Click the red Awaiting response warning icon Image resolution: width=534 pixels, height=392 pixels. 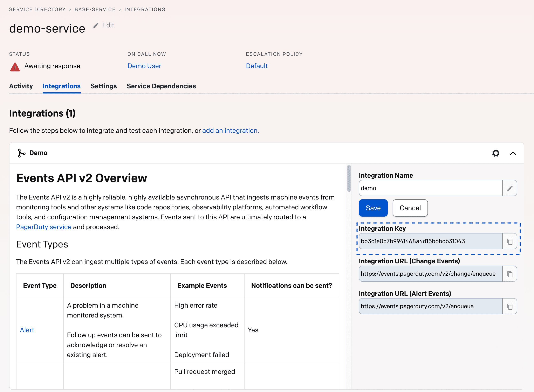point(15,67)
